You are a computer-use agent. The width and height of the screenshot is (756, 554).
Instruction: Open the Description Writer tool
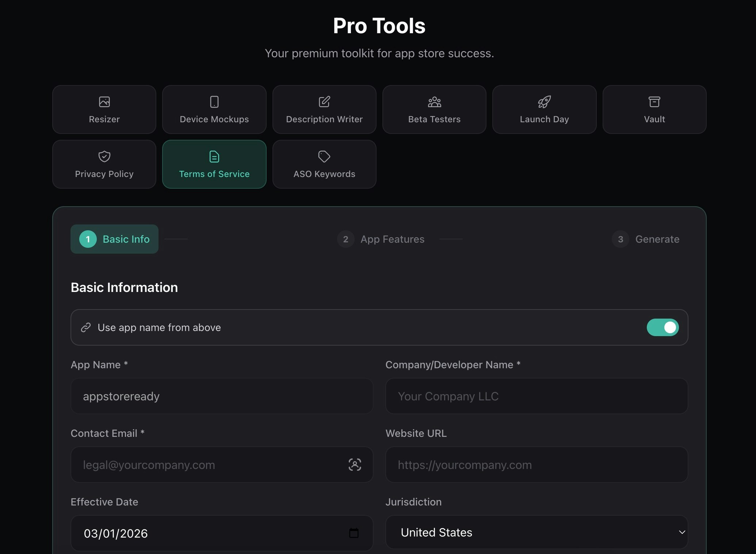pos(324,109)
